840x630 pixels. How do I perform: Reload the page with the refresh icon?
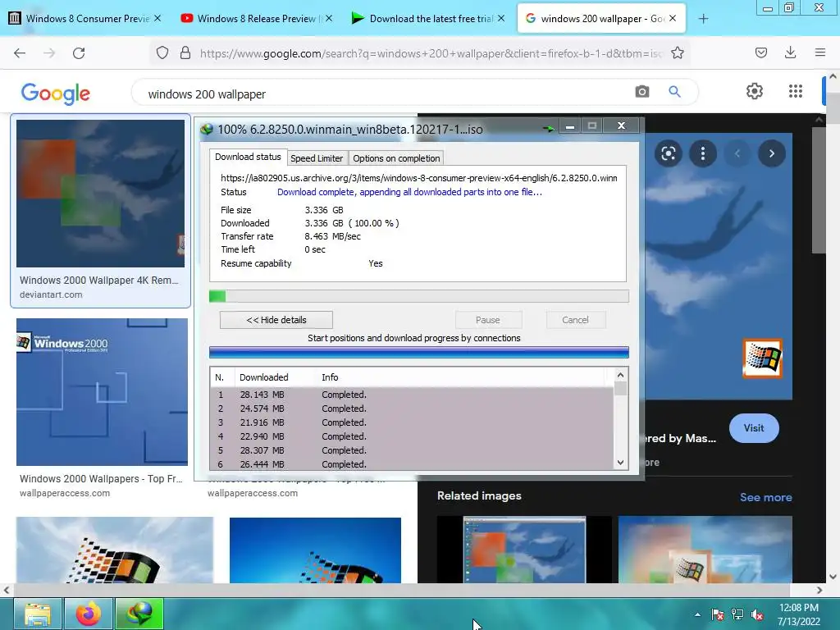tap(79, 52)
